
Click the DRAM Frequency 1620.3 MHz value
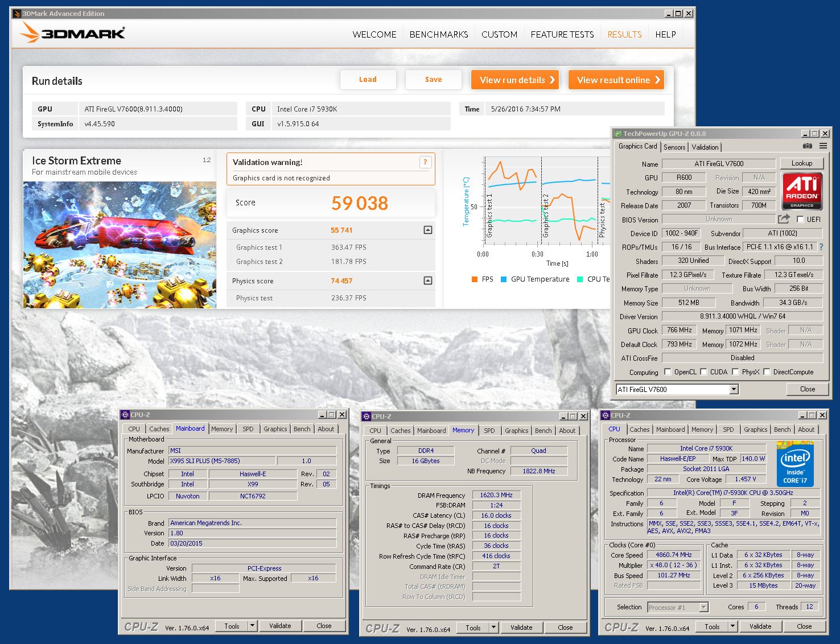(496, 496)
